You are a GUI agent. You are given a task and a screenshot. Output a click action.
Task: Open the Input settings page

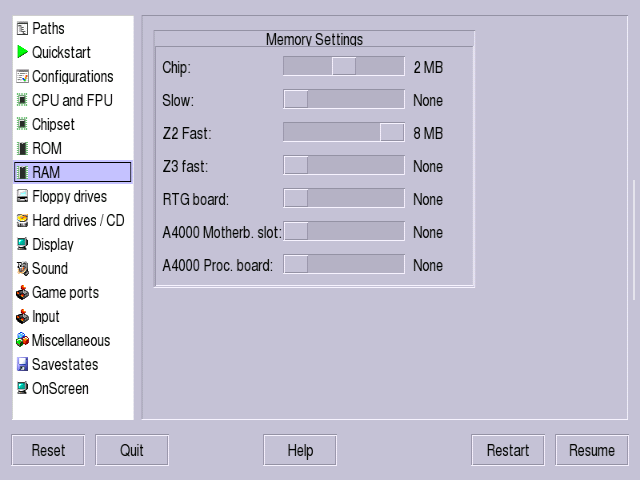[46, 316]
